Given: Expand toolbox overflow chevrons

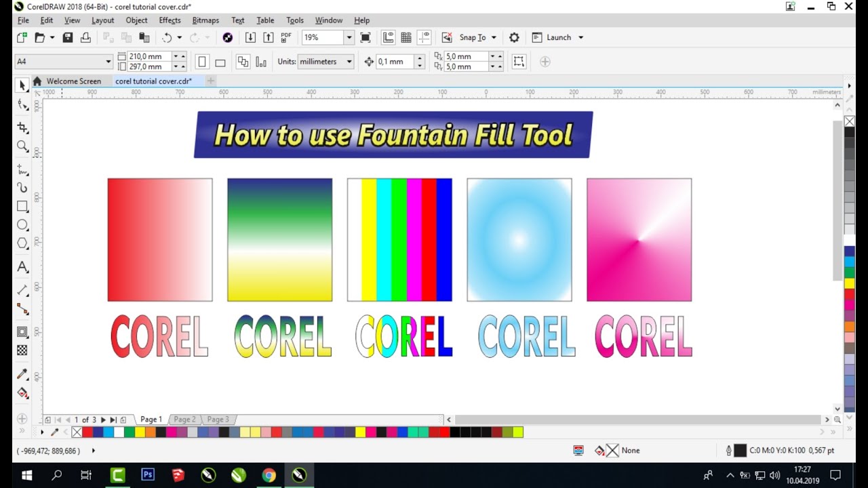Looking at the screenshot, I should point(22,431).
